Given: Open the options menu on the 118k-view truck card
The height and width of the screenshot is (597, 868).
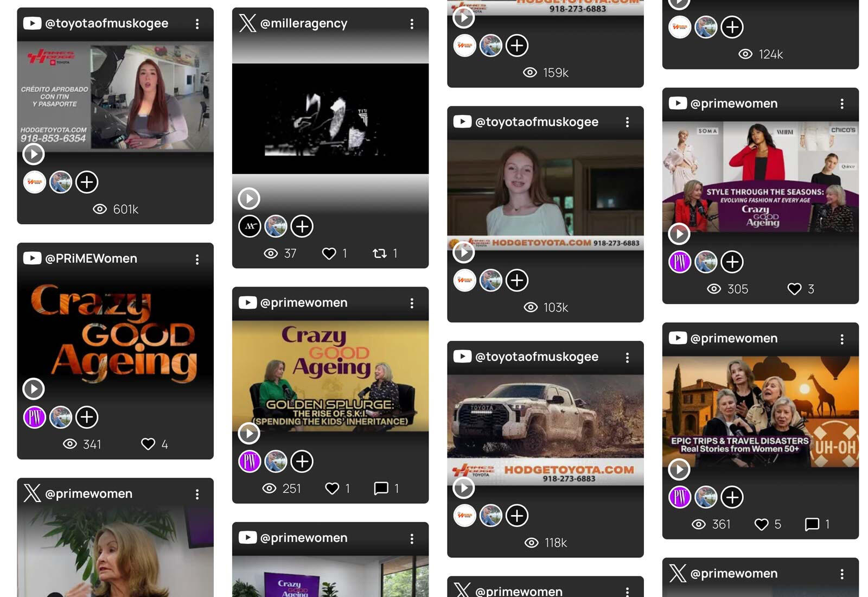Looking at the screenshot, I should tap(627, 358).
